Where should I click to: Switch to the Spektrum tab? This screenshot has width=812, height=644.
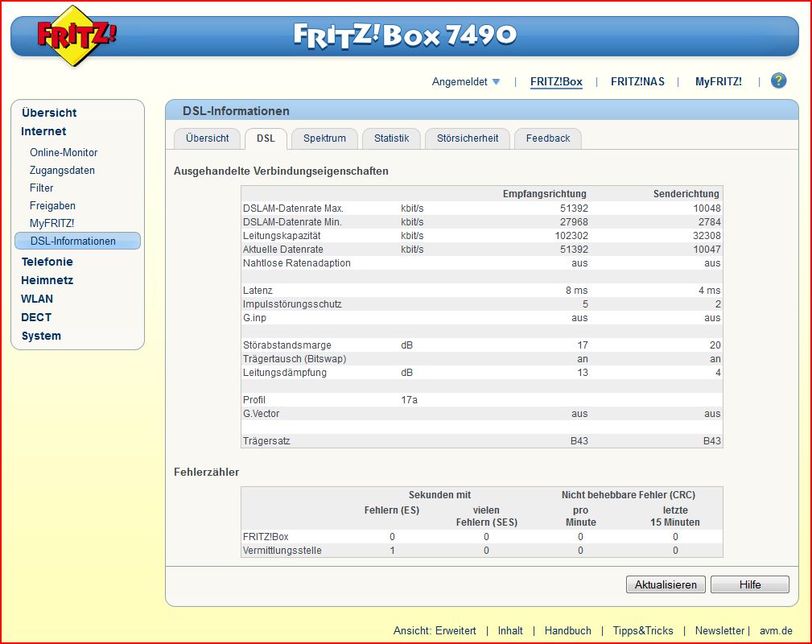point(324,138)
